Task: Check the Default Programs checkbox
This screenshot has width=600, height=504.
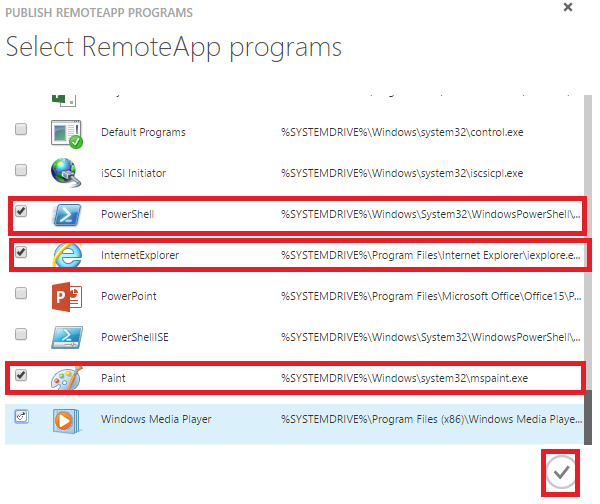Action: 21,129
